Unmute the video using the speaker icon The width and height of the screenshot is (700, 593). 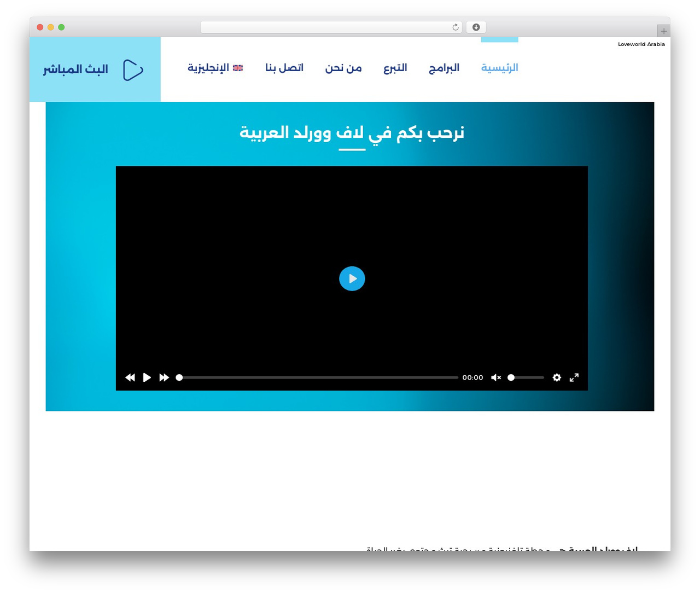tap(496, 377)
